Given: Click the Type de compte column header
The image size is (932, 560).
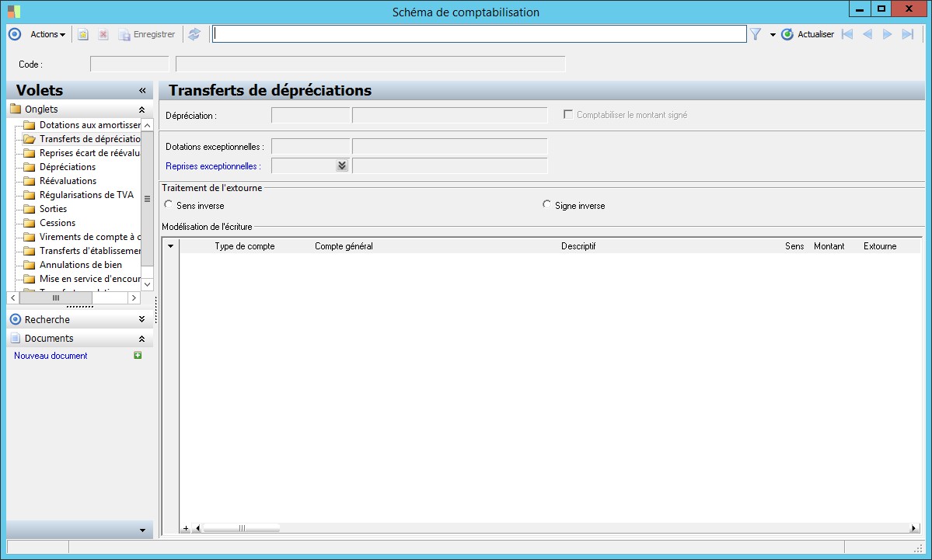Looking at the screenshot, I should click(x=245, y=246).
